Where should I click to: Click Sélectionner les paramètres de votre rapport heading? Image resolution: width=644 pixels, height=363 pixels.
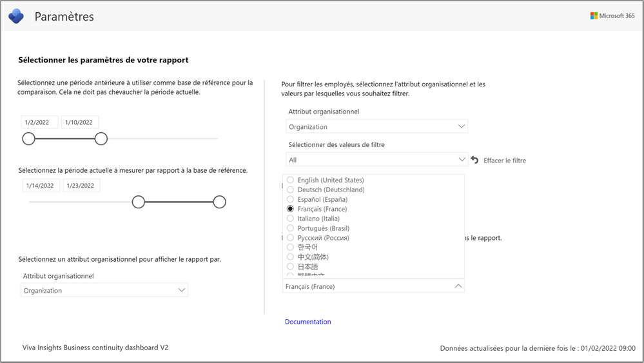pos(104,60)
